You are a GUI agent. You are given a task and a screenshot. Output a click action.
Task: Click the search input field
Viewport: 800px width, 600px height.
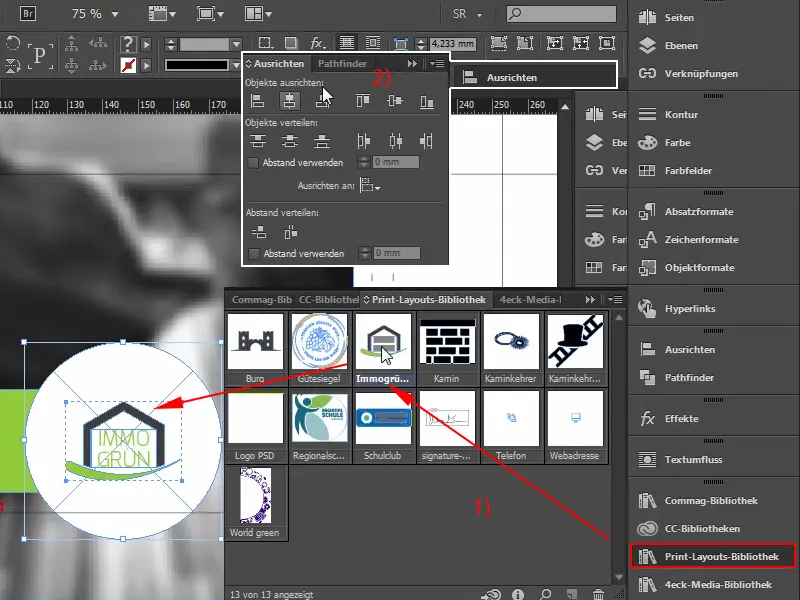click(x=561, y=14)
